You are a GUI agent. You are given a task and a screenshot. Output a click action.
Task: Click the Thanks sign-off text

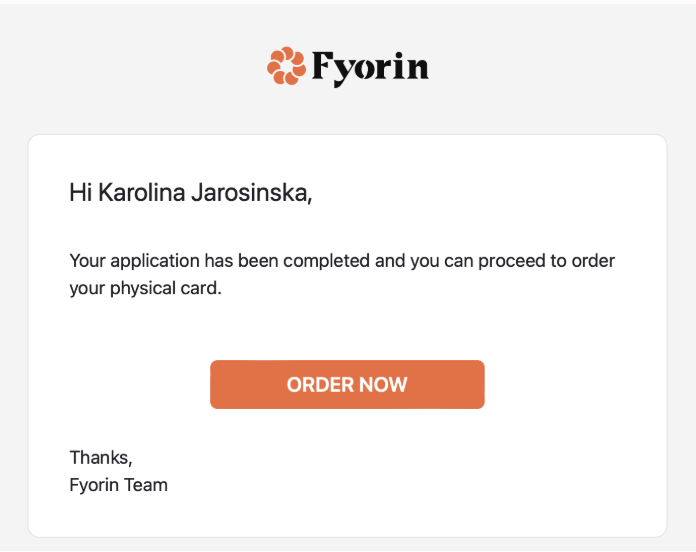(101, 457)
